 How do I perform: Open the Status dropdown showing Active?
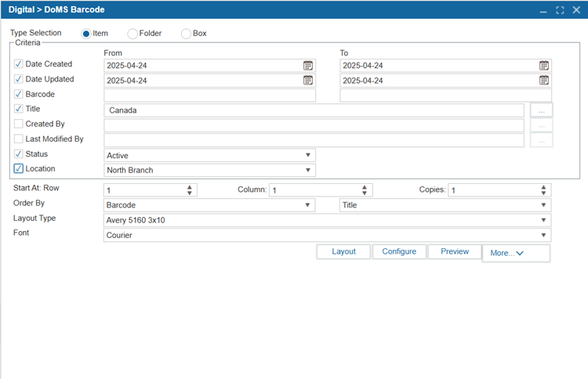[209, 155]
